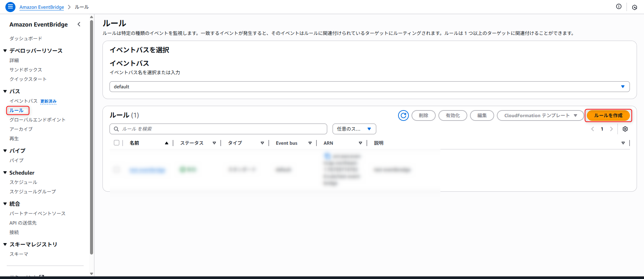Navigate to ダッシュボード
Screen dimensions: 644x279
pyautogui.click(x=26, y=39)
